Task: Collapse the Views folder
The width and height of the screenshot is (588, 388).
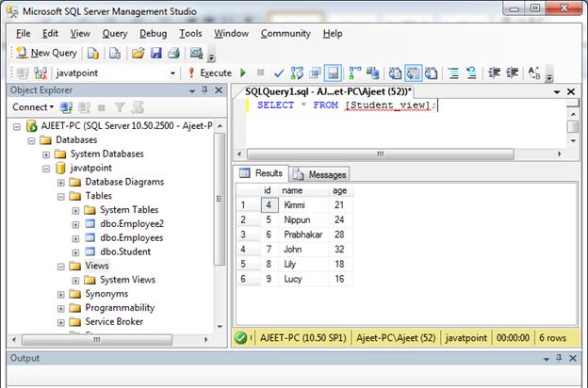Action: point(60,267)
